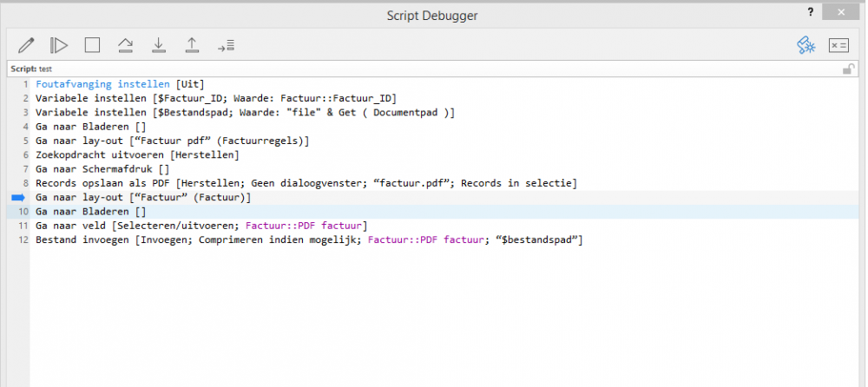Open the help question mark
The height and width of the screenshot is (387, 868).
pos(810,11)
